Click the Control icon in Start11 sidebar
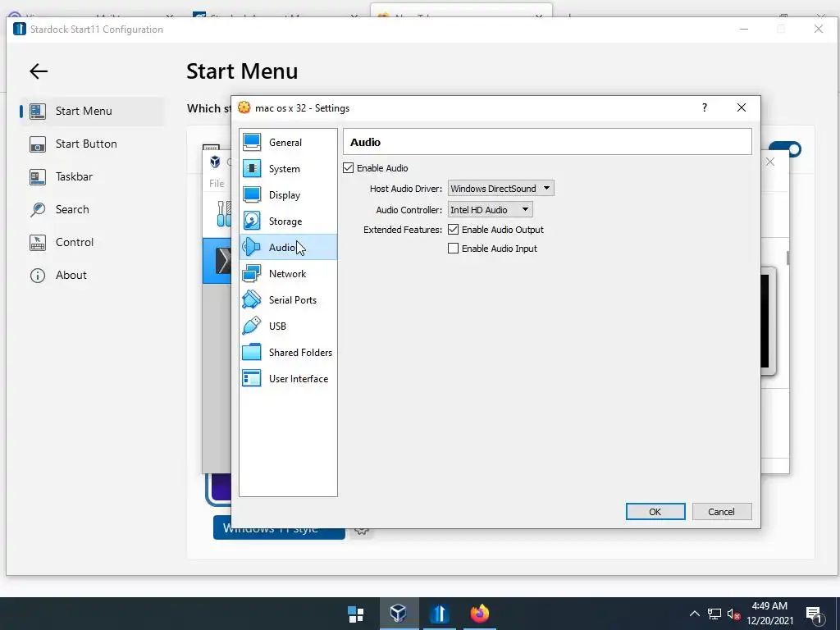The image size is (840, 630). [x=38, y=243]
